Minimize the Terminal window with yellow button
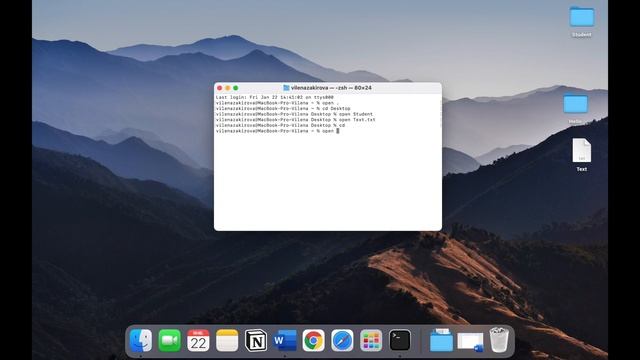The height and width of the screenshot is (360, 640). point(228,88)
